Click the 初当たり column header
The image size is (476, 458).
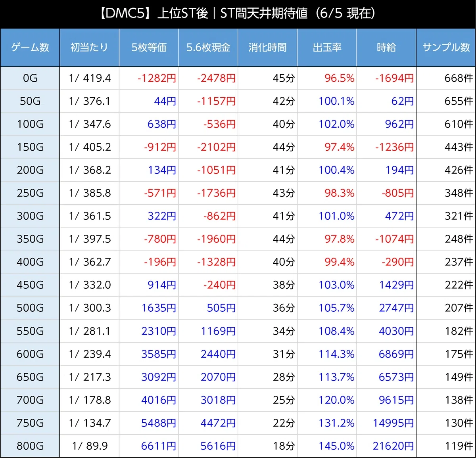tap(89, 48)
